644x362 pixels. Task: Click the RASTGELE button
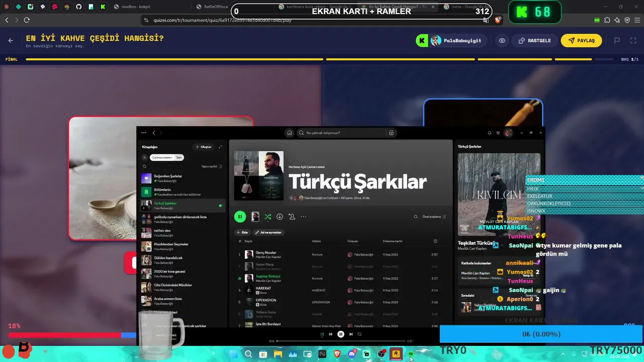click(534, 41)
